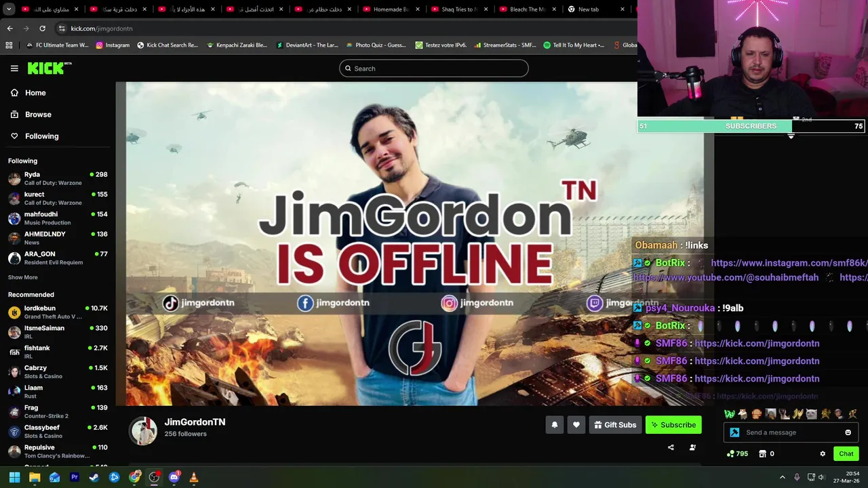The width and height of the screenshot is (868, 488).
Task: Click the Gift Subs button
Action: click(615, 425)
